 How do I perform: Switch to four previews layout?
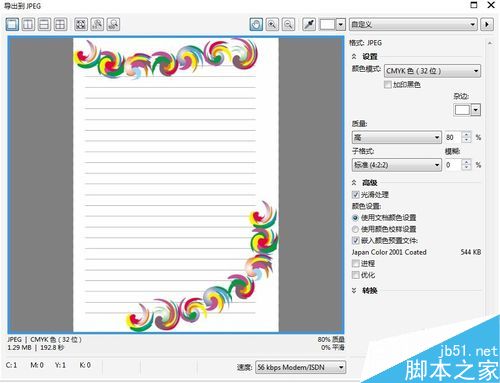(x=60, y=24)
